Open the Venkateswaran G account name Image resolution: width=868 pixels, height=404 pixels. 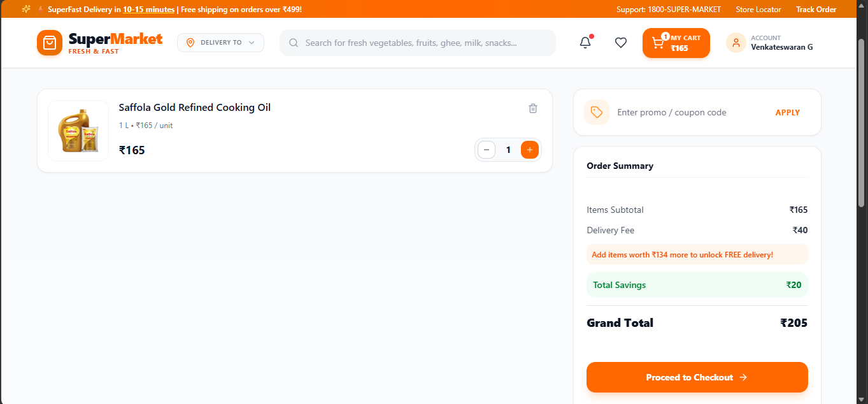pos(782,47)
